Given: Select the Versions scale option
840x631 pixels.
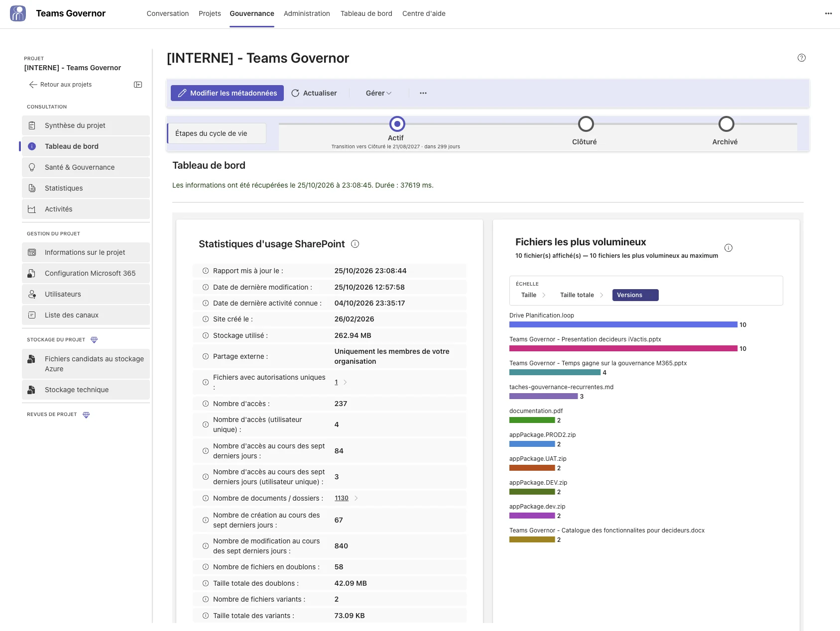Looking at the screenshot, I should coord(635,295).
